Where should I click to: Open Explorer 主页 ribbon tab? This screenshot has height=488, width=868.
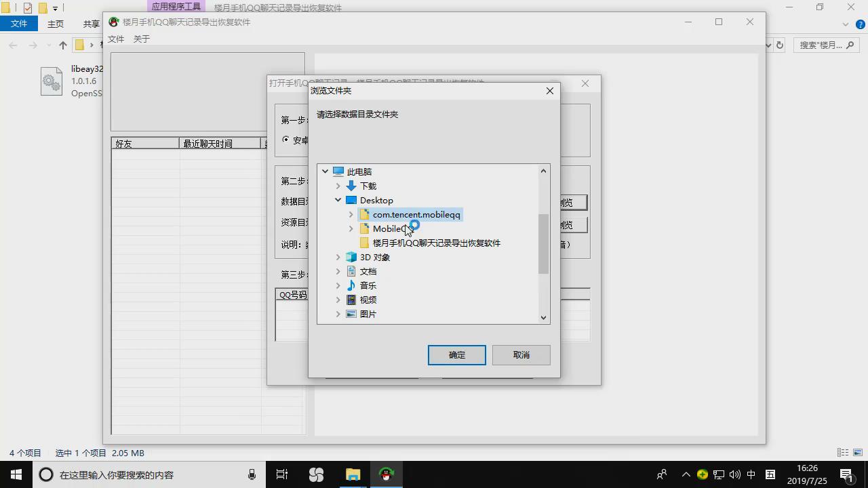tap(56, 24)
